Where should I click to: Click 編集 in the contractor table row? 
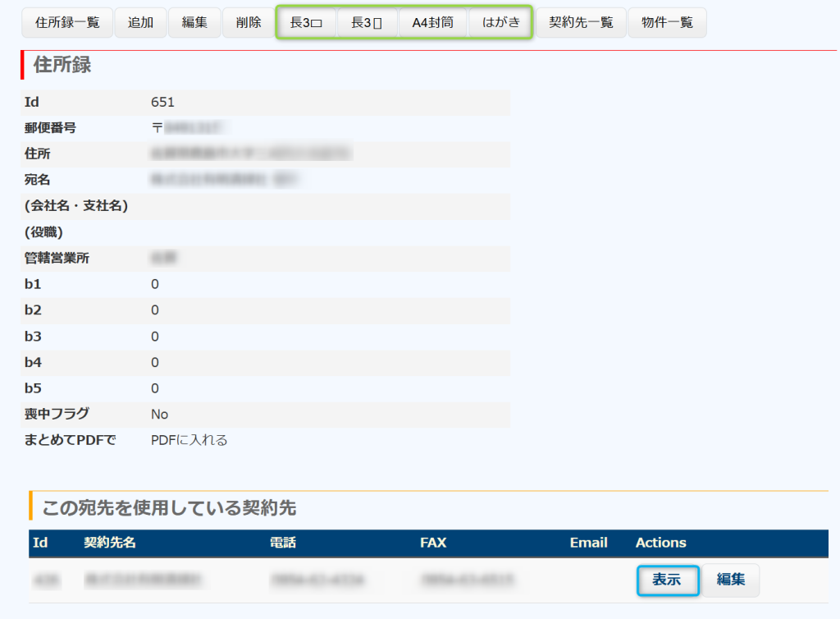(x=730, y=580)
